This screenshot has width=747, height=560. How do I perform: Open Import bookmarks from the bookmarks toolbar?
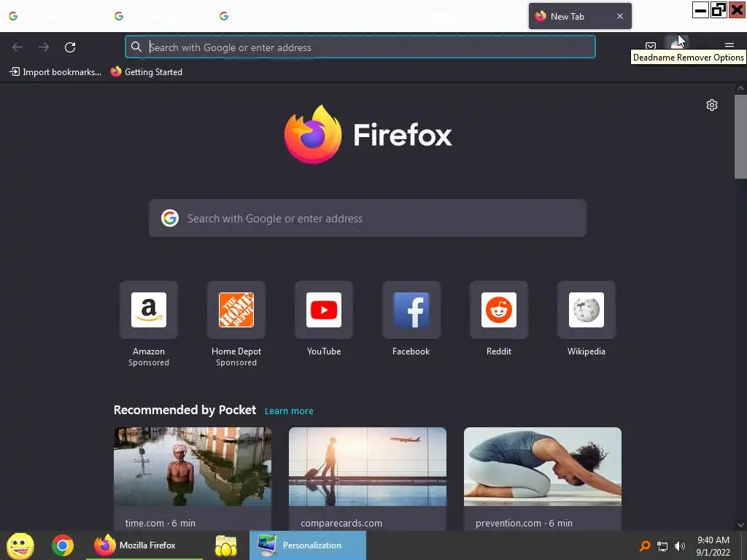55,72
